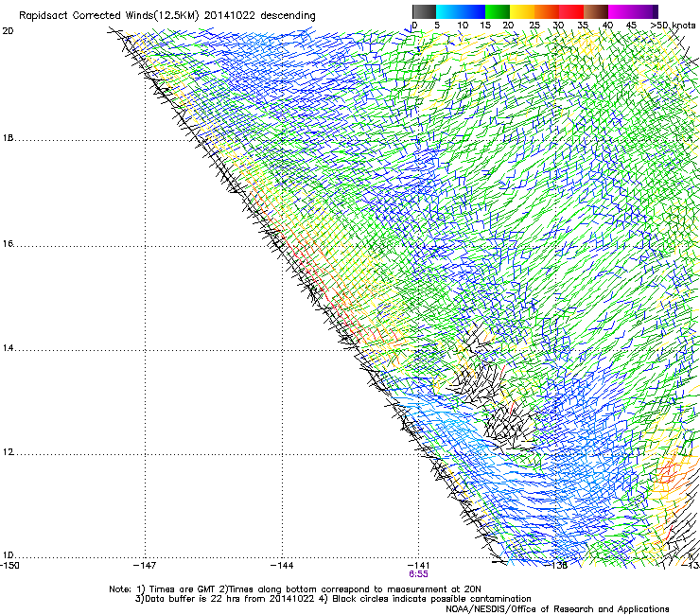Click the latitude axis label '14'
Image resolution: width=700 pixels, height=615 pixels.
(x=8, y=348)
